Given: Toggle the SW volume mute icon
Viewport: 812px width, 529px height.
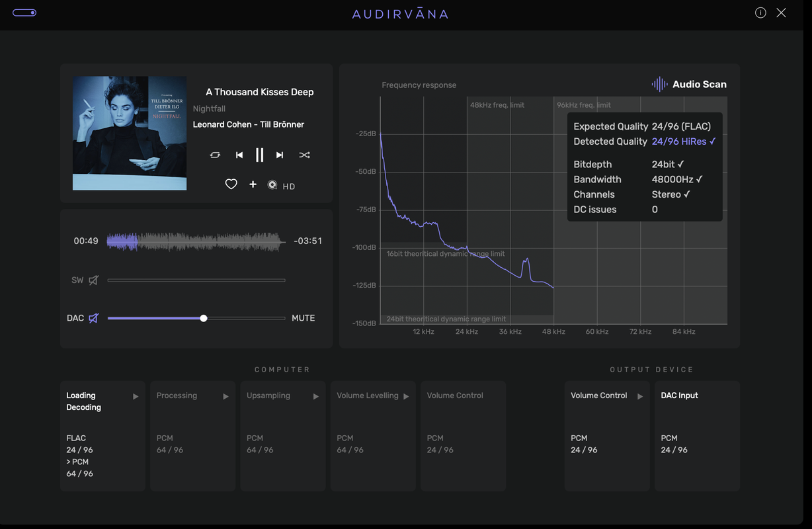Looking at the screenshot, I should [x=93, y=280].
